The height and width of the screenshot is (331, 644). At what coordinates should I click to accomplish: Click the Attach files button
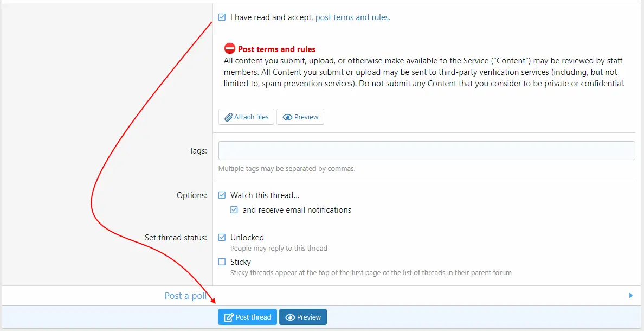[x=246, y=117]
